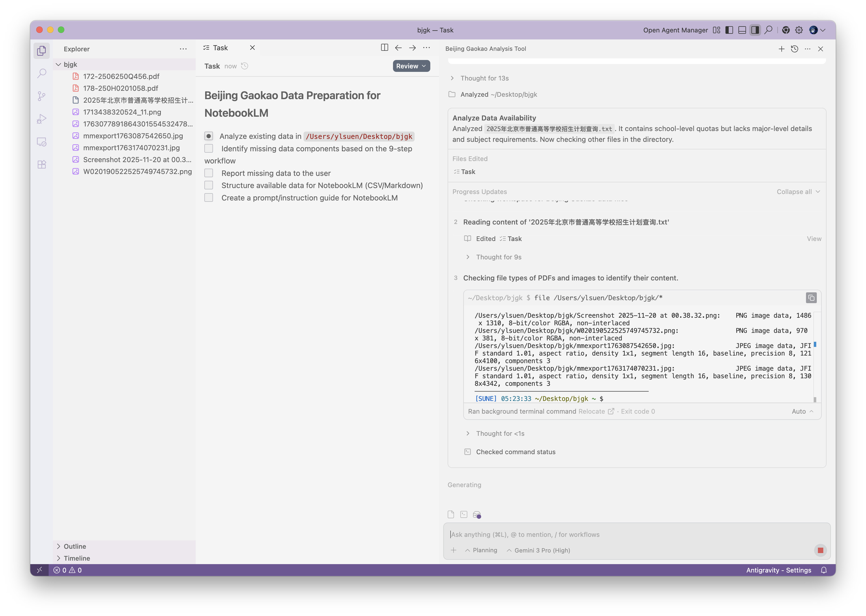Open the Source Control view

coord(42,96)
